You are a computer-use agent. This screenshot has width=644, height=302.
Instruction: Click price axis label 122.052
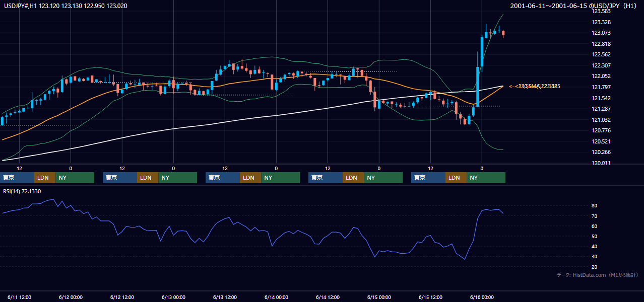(x=601, y=76)
